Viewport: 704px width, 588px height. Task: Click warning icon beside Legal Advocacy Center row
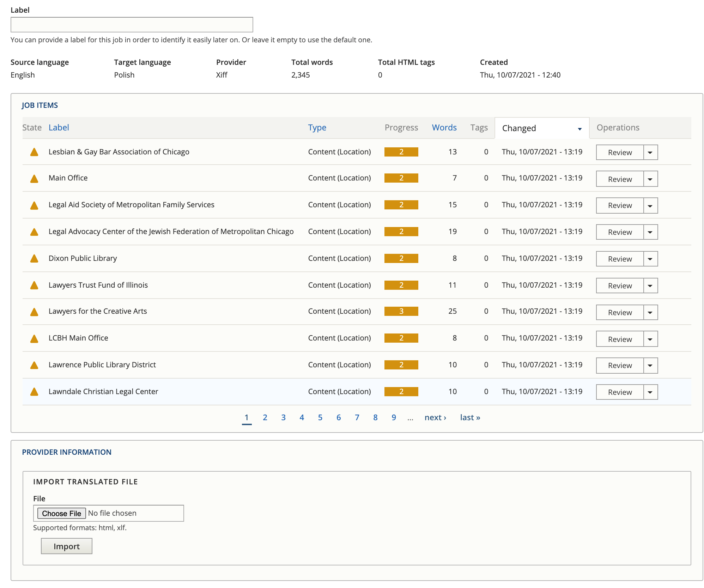click(34, 232)
